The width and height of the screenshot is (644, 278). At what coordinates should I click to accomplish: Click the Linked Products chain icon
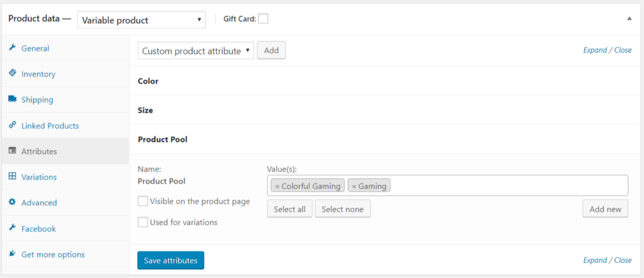click(13, 125)
